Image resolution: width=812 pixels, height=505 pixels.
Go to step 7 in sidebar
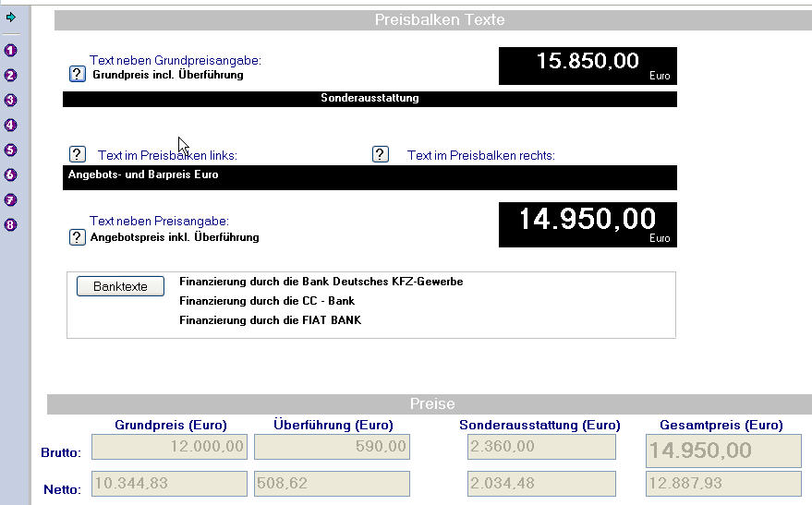[11, 199]
